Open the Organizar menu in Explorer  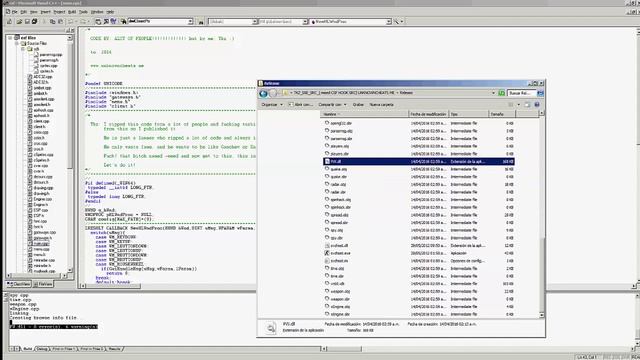point(271,105)
